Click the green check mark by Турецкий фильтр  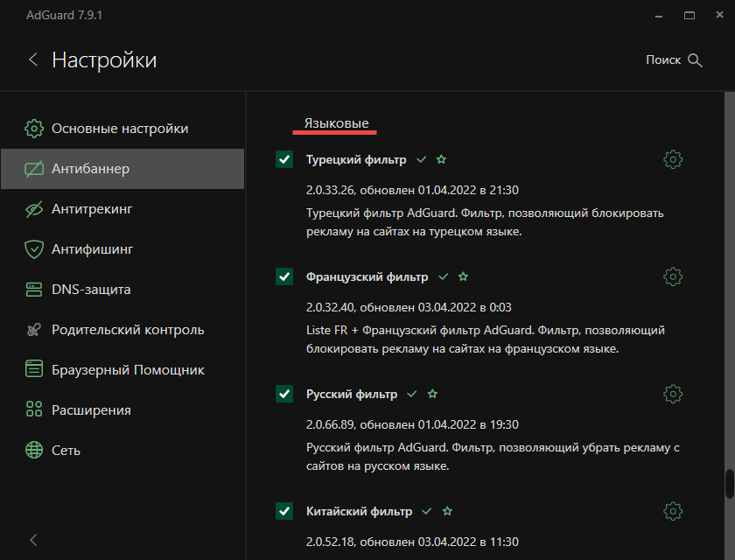point(422,159)
